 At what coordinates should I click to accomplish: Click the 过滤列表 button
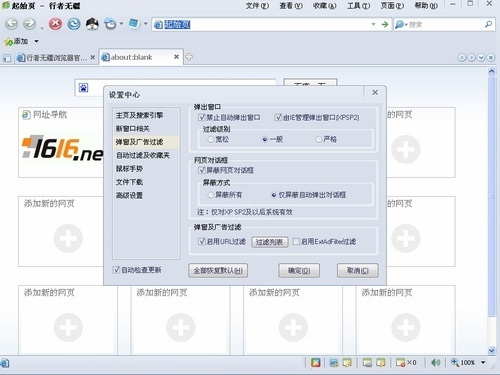(x=270, y=242)
